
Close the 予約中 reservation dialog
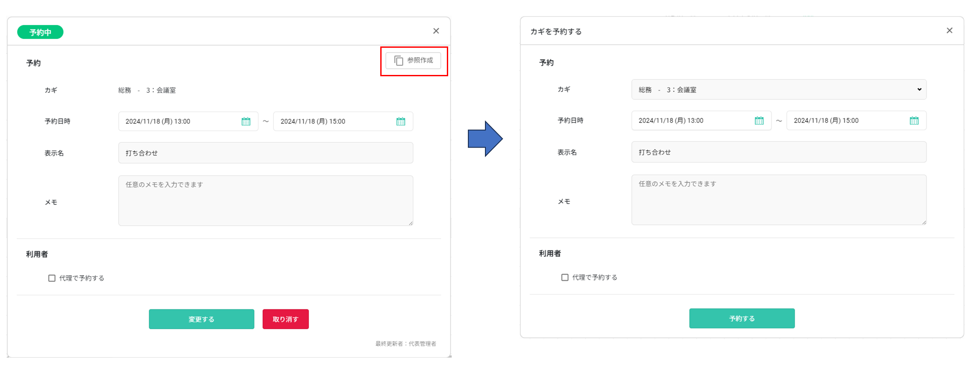[436, 31]
